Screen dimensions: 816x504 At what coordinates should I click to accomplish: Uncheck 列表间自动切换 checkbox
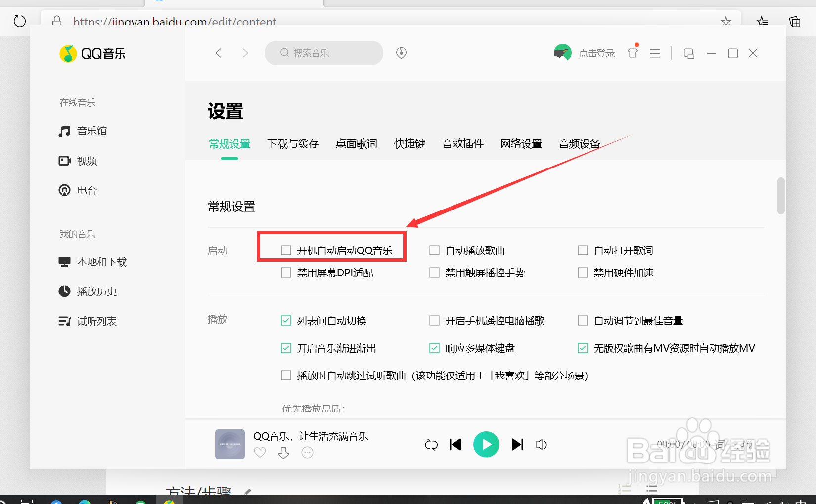(286, 321)
